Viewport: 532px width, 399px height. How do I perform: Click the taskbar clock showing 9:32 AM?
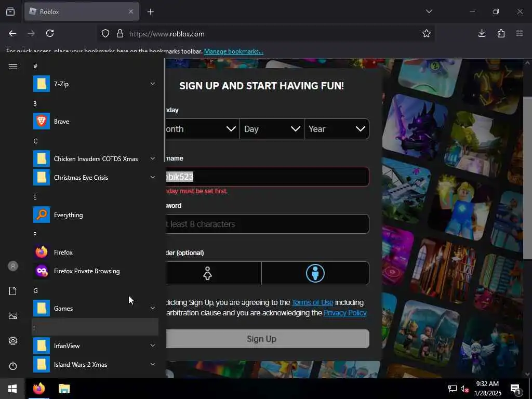tap(487, 389)
